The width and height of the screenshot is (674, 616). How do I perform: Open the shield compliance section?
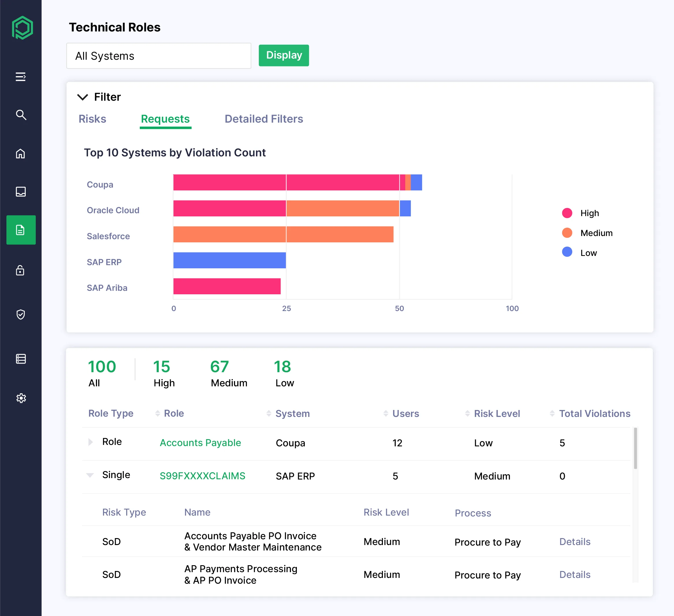[x=21, y=314]
